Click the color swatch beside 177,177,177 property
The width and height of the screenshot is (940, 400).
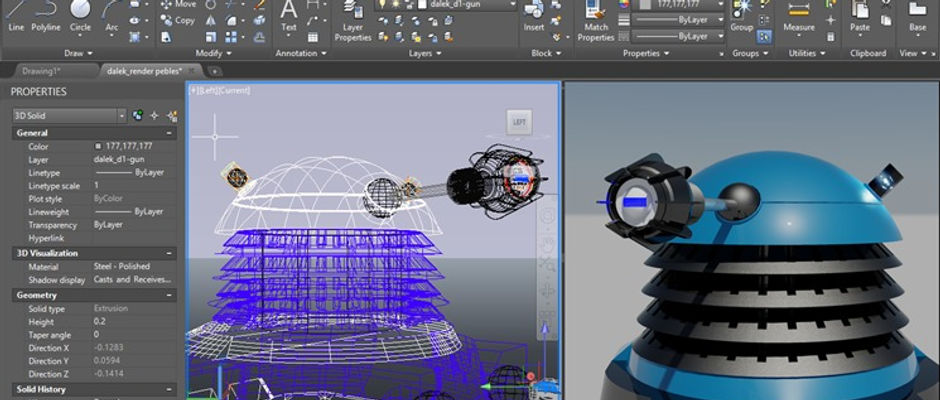(x=98, y=146)
